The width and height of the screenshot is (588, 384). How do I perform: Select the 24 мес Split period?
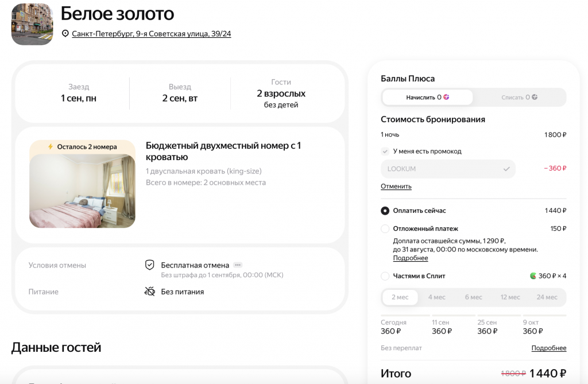(547, 297)
